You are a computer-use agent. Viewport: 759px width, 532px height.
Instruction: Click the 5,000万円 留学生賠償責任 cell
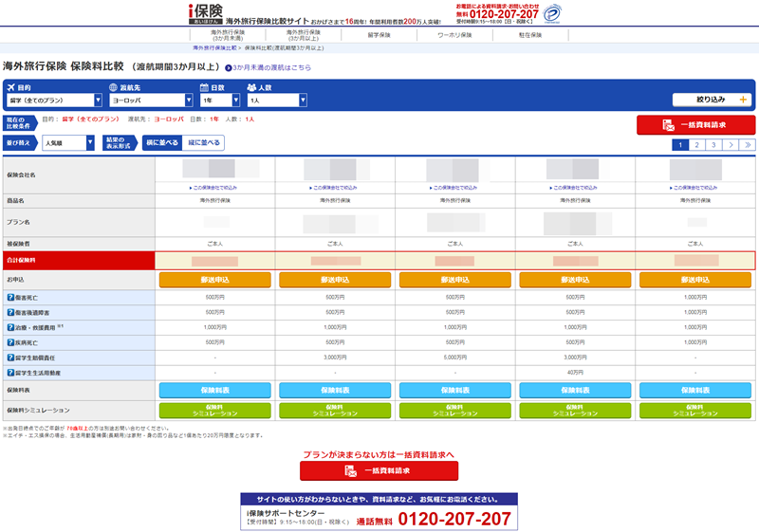(455, 358)
